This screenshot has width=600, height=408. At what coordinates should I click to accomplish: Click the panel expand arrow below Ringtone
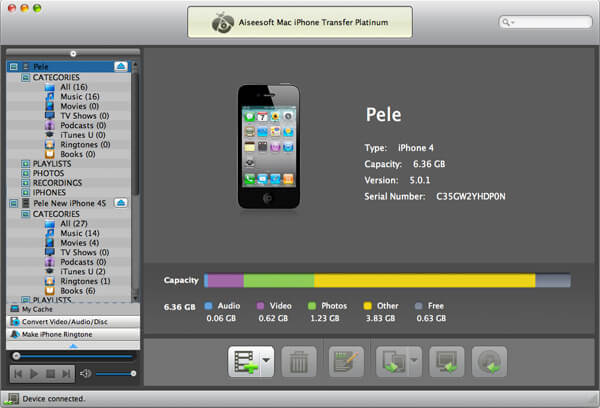(73, 346)
